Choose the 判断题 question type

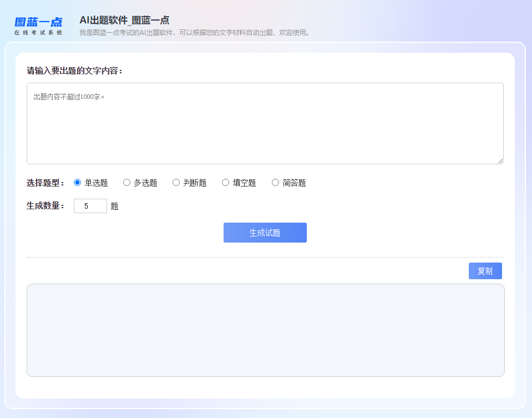(176, 183)
